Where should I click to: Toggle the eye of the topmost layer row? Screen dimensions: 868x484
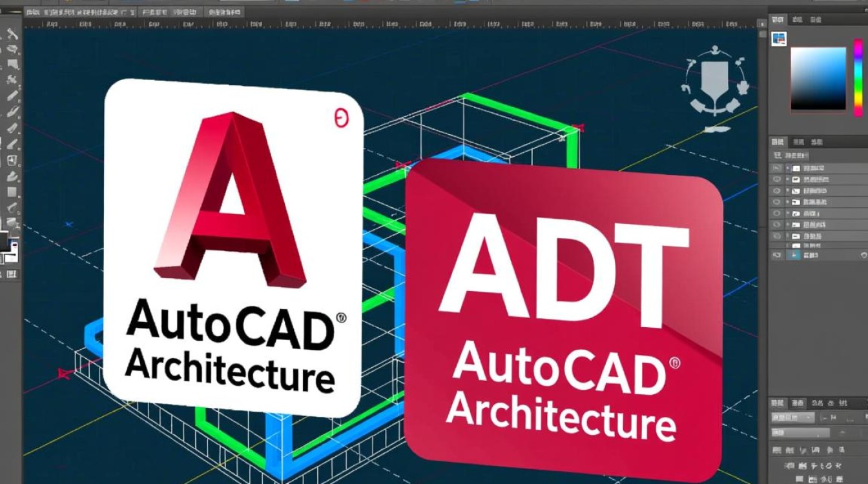coord(777,168)
